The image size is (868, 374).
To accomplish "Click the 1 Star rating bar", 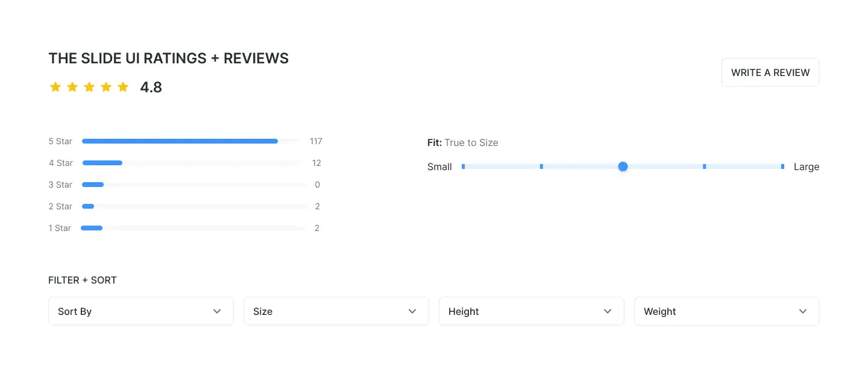I will click(x=193, y=228).
